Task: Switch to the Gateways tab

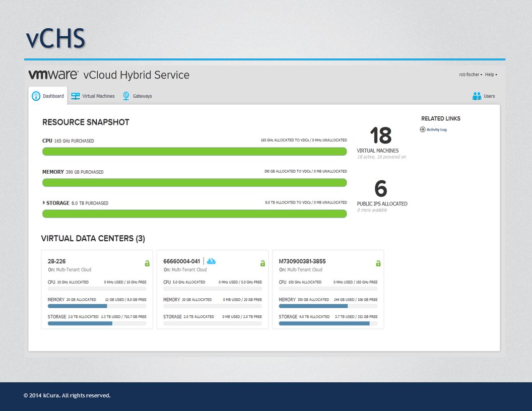Action: tap(138, 96)
